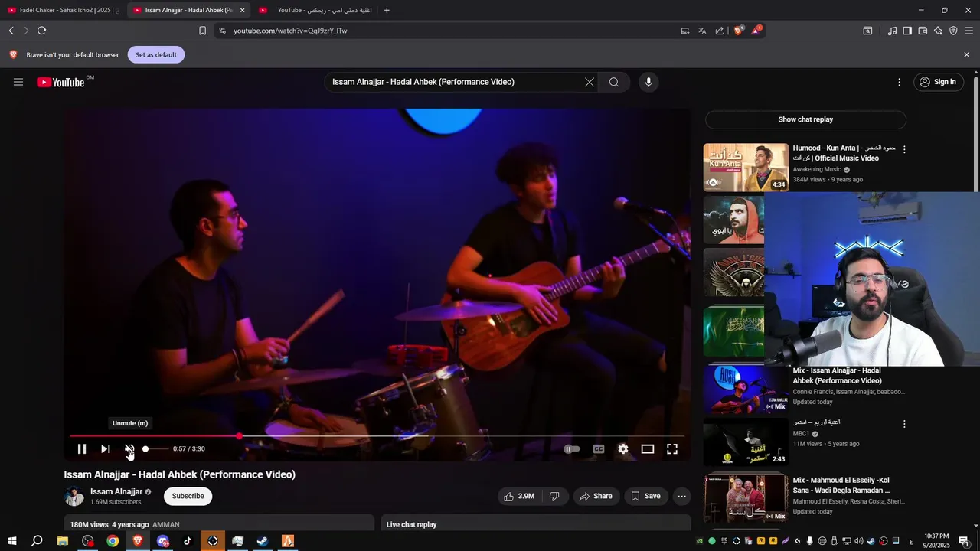This screenshot has width=980, height=551.
Task: Run search with magnifier button
Action: 614,82
